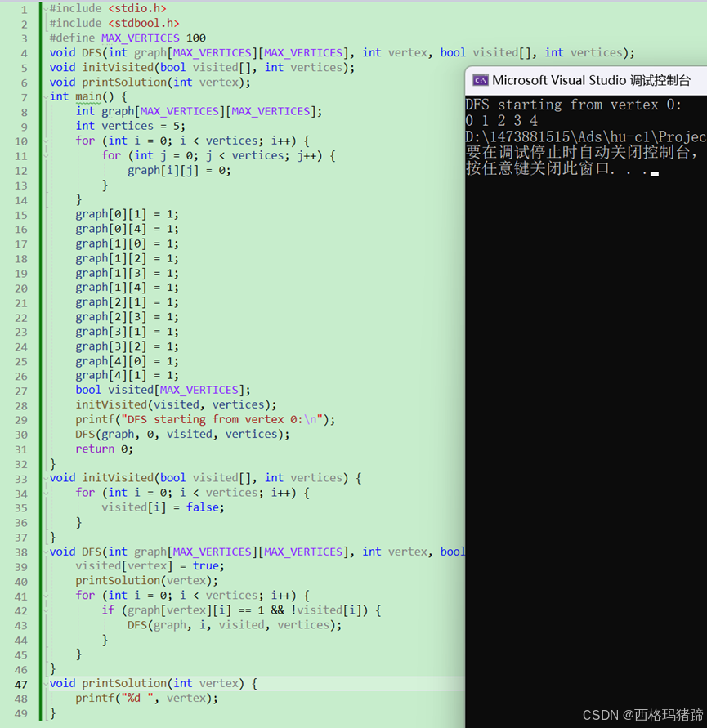Click console output line '0 1 2 3 4'
707x728 pixels.
pos(502,121)
